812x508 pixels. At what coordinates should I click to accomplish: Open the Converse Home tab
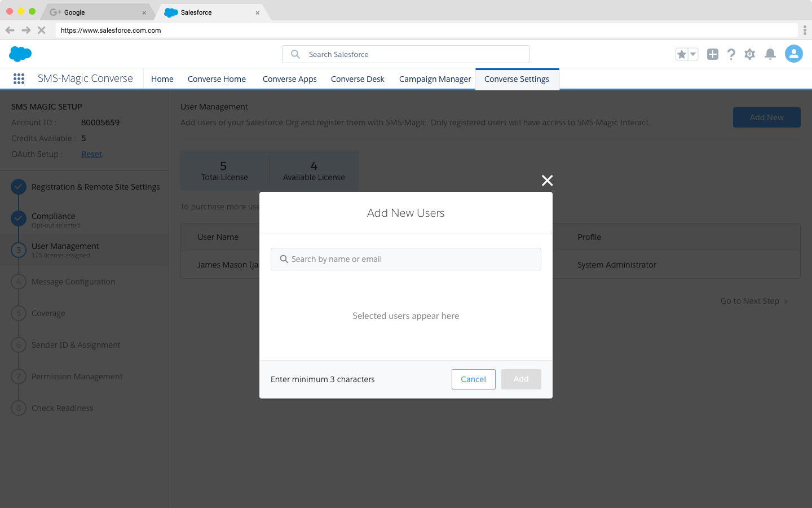coord(217,79)
